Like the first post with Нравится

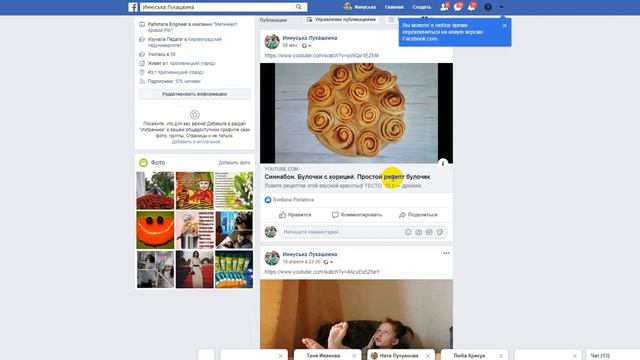(295, 215)
